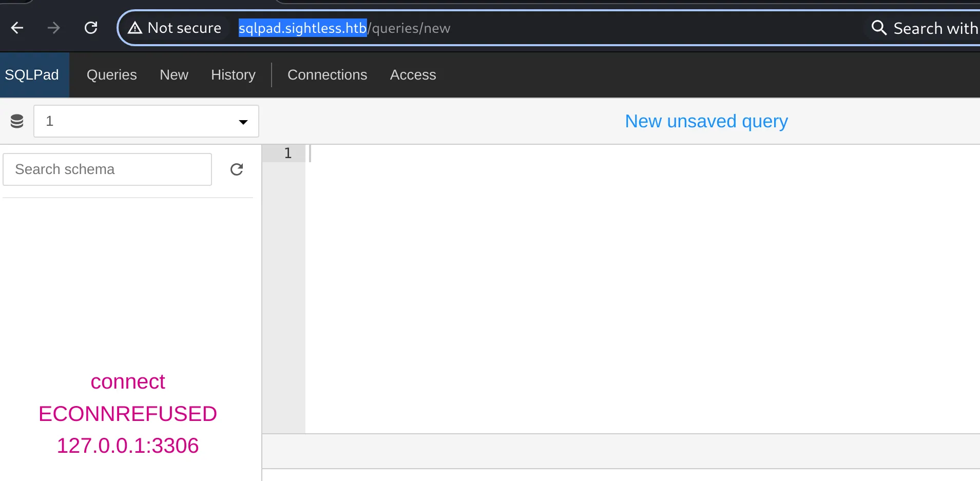This screenshot has height=481, width=980.
Task: Open the Access menu item
Action: 413,75
